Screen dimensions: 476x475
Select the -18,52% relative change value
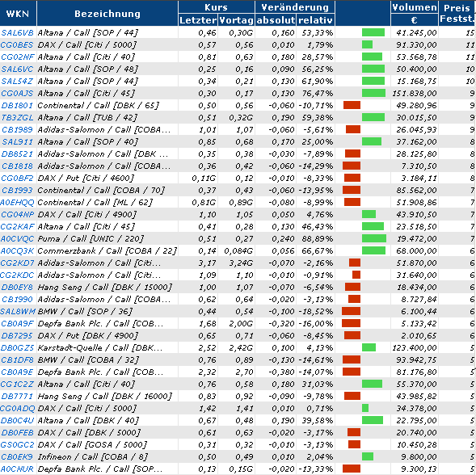316,312
